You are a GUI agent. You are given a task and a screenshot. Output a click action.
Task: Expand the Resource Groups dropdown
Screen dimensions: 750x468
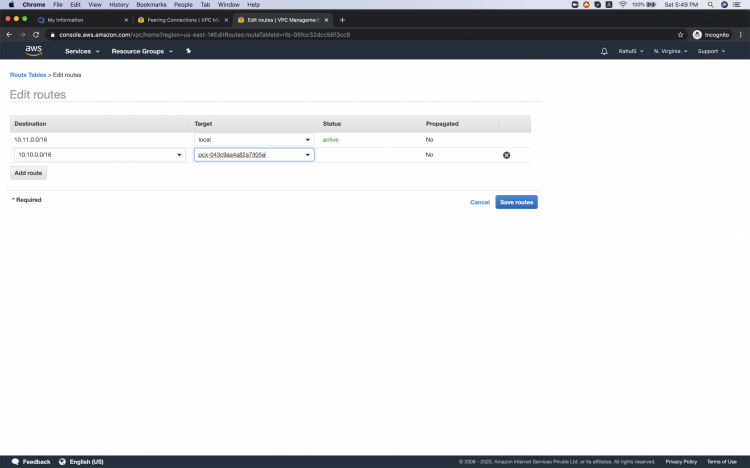[x=140, y=51]
